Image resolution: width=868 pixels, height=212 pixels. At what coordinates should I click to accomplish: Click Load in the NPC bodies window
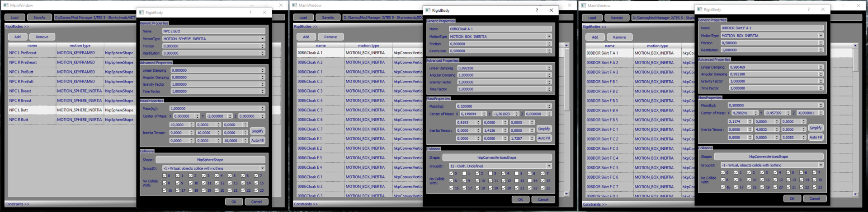pyautogui.click(x=14, y=18)
